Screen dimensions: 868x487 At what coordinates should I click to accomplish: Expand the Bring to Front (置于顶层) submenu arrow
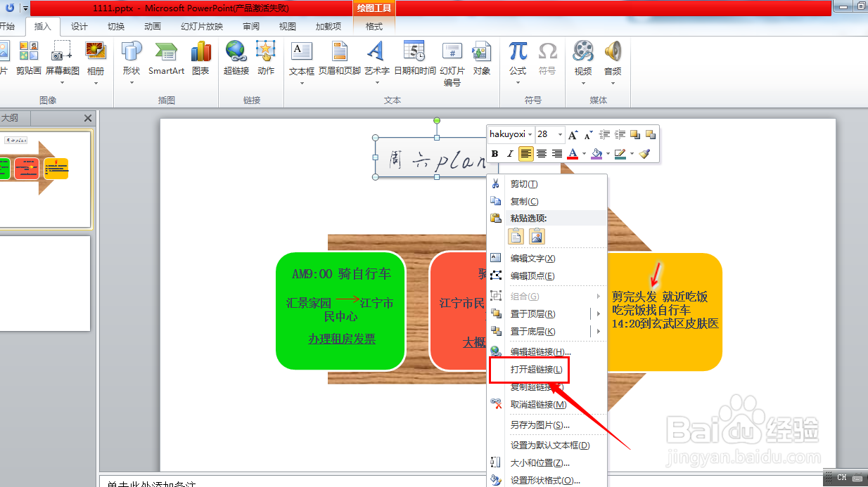click(x=599, y=314)
